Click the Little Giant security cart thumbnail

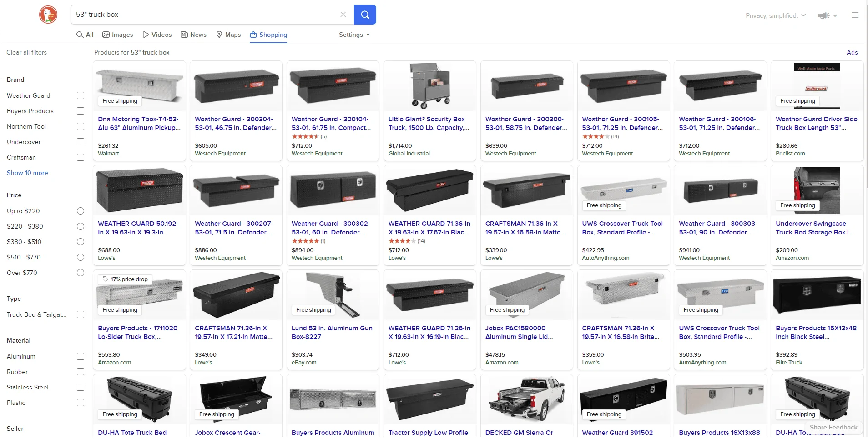tap(430, 86)
